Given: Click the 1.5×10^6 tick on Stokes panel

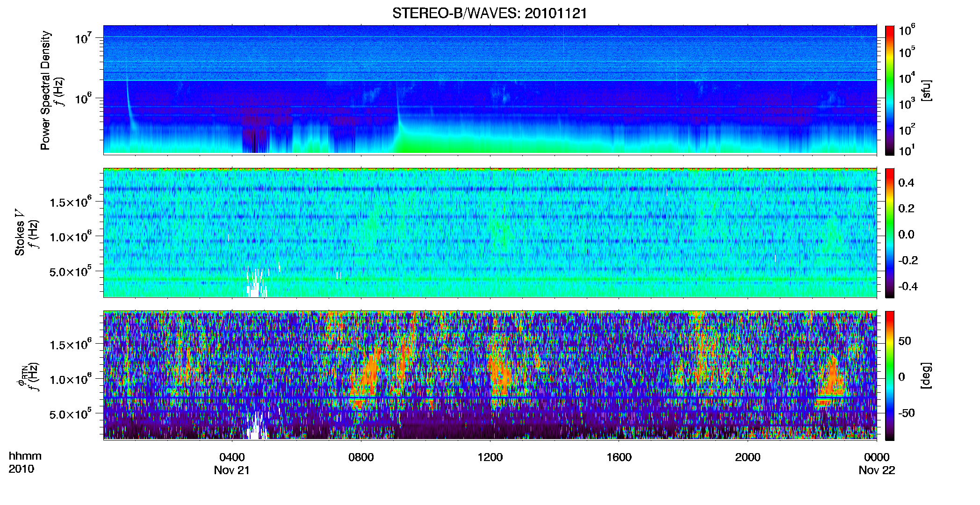Looking at the screenshot, I should coord(71,202).
